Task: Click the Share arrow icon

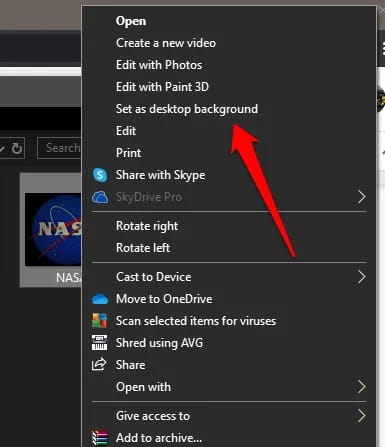Action: (x=99, y=364)
